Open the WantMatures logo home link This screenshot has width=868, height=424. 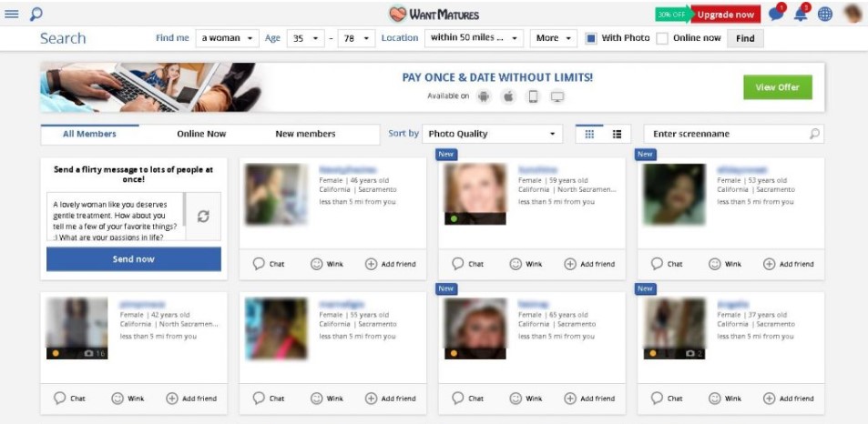[434, 14]
